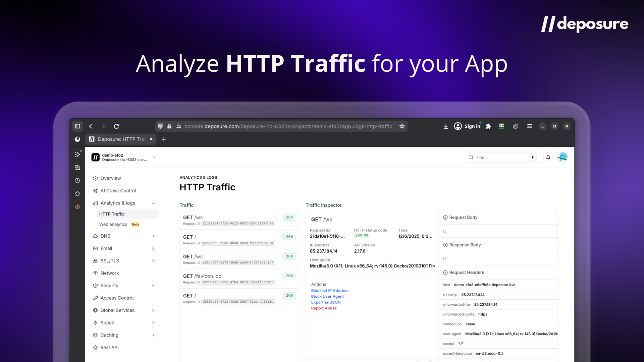This screenshot has width=644, height=362.
Task: Bookmark page with star icon in URL bar
Action: (x=402, y=126)
